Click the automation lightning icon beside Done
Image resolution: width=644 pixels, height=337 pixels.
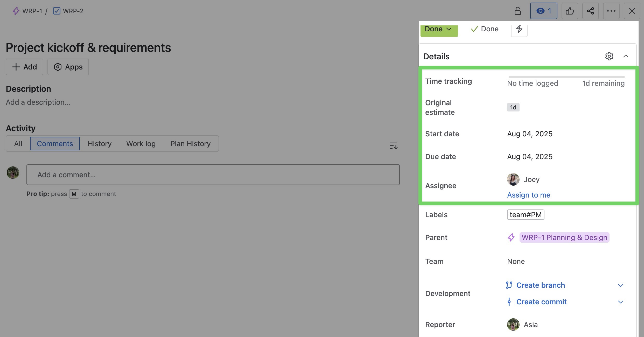tap(519, 29)
